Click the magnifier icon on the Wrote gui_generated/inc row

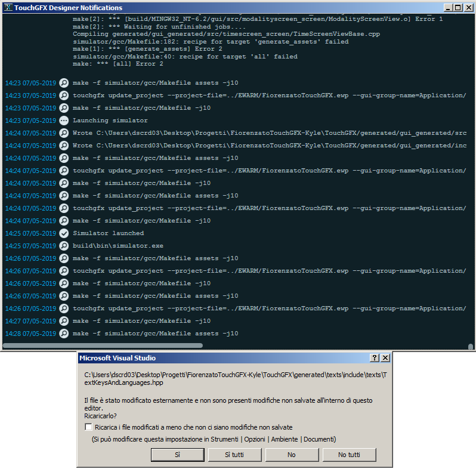click(64, 146)
